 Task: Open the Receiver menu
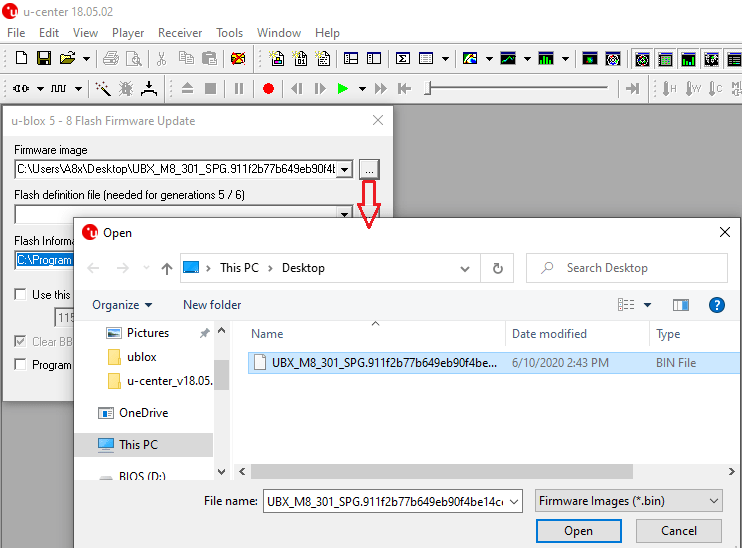point(180,33)
